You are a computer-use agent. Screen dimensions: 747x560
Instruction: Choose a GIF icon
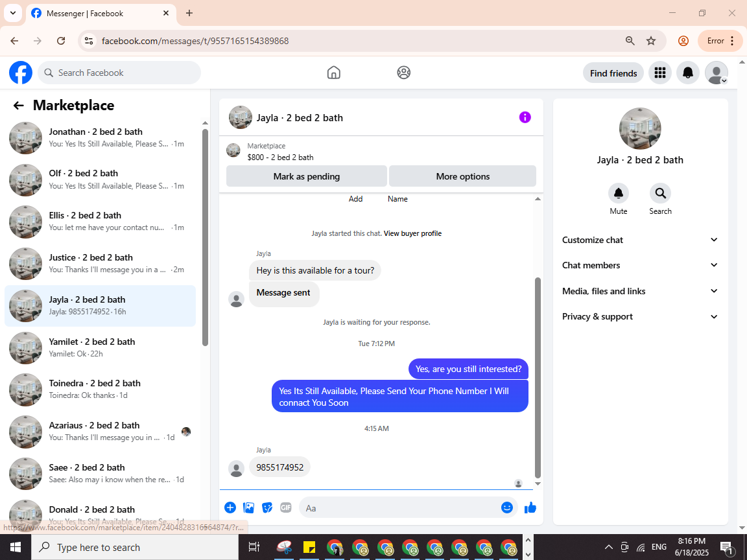[x=286, y=507]
